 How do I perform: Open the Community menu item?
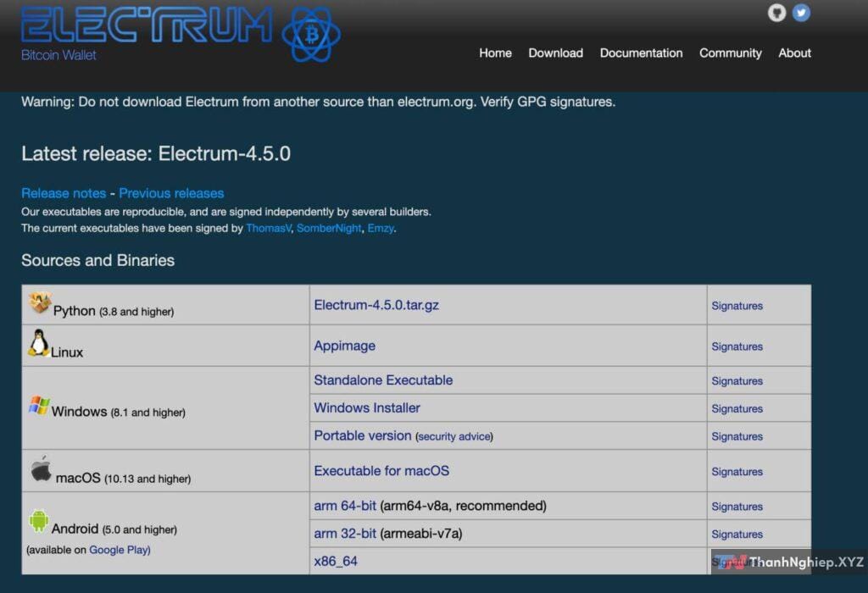(x=730, y=53)
